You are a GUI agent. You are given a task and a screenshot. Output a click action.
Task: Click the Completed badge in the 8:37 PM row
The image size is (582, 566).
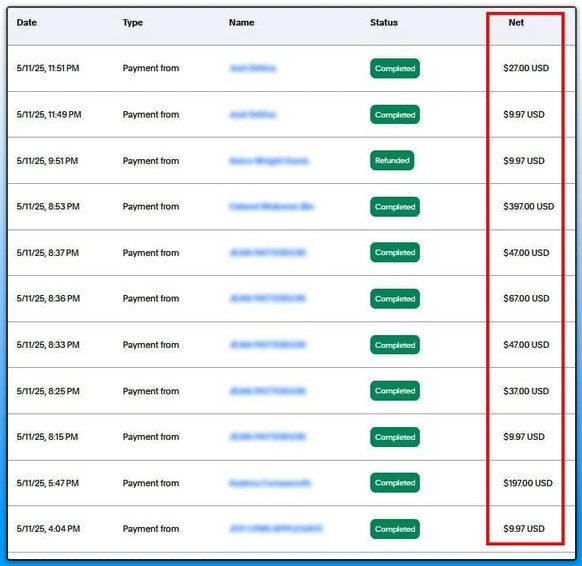395,252
